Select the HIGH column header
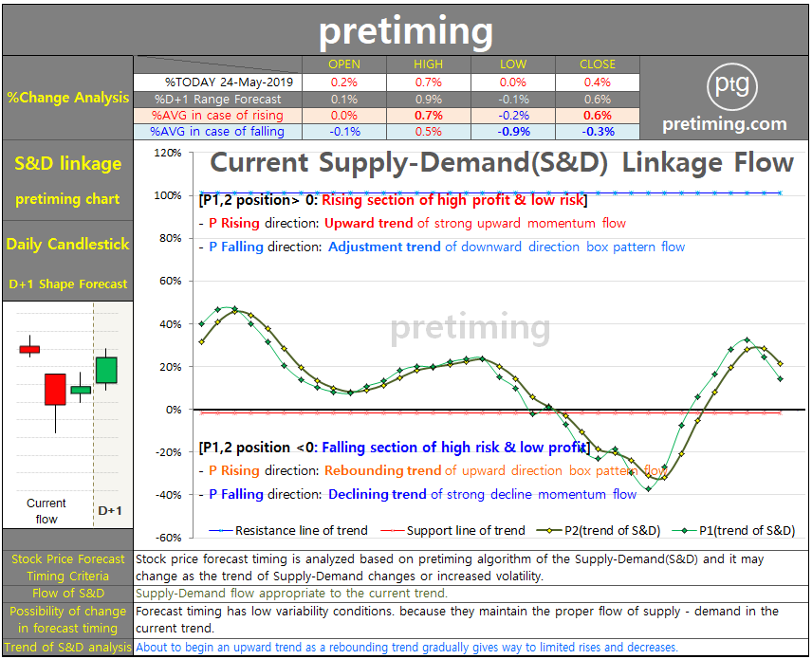The height and width of the screenshot is (659, 812). 428,64
